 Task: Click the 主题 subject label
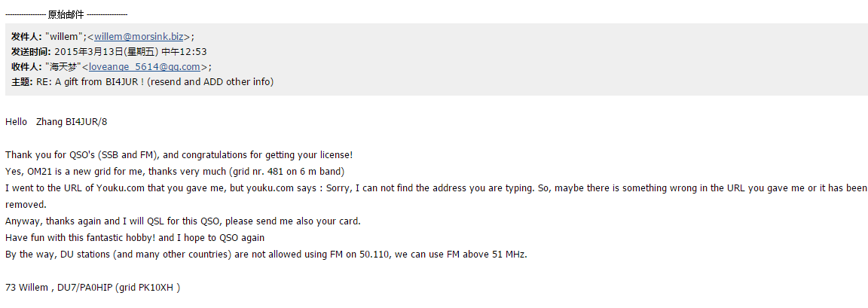coord(22,82)
